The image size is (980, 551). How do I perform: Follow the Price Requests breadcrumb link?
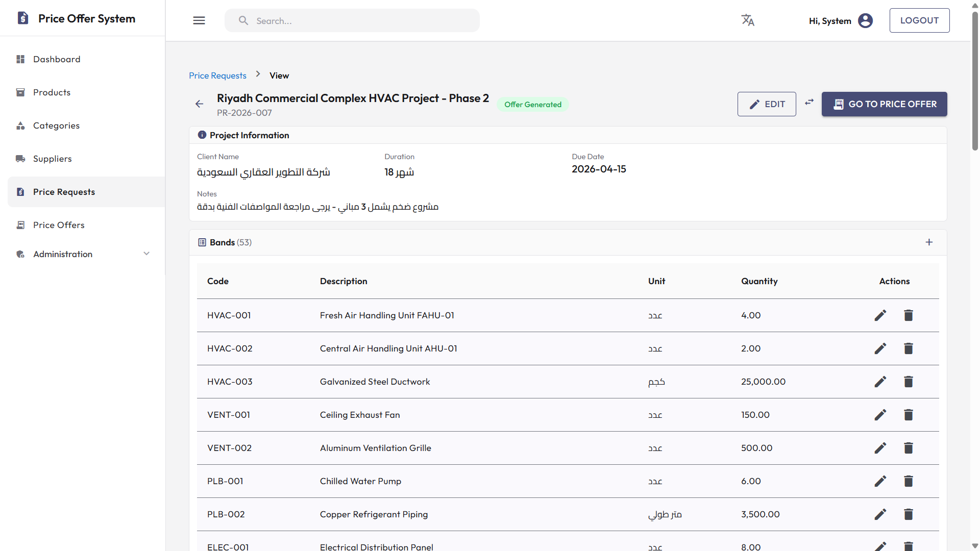pyautogui.click(x=217, y=75)
